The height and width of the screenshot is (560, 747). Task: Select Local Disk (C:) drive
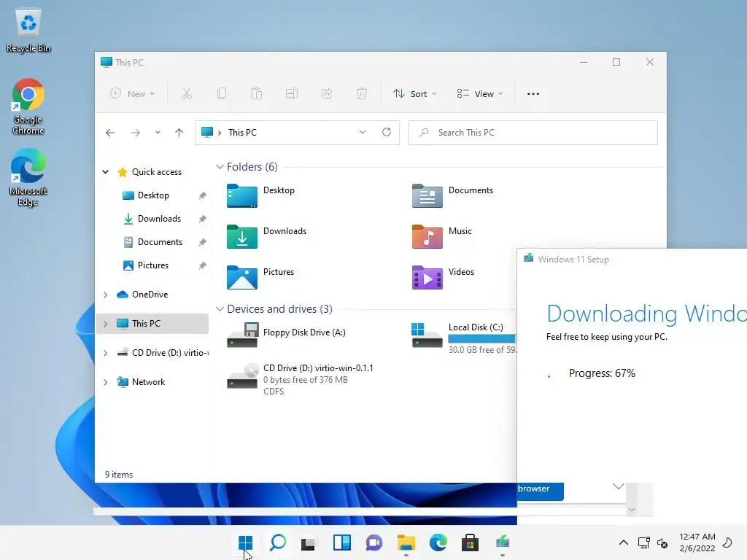pyautogui.click(x=463, y=337)
